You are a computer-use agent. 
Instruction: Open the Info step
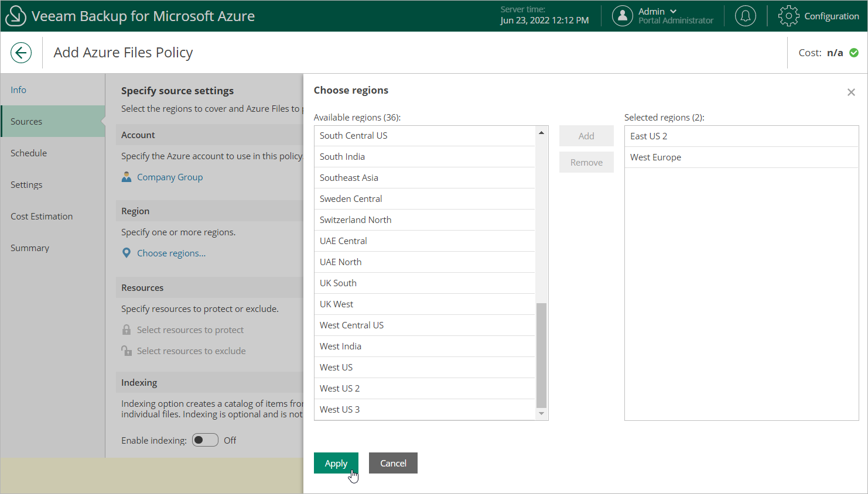[53, 90]
